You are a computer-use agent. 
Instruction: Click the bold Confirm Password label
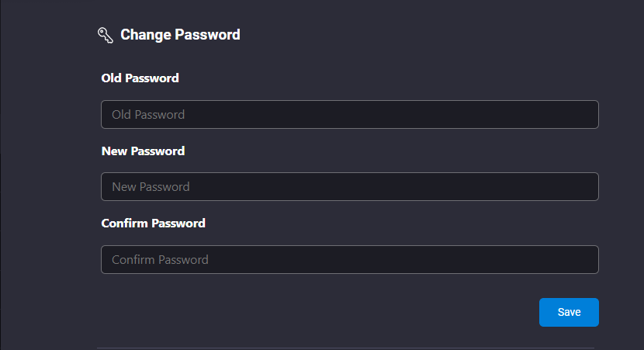153,223
